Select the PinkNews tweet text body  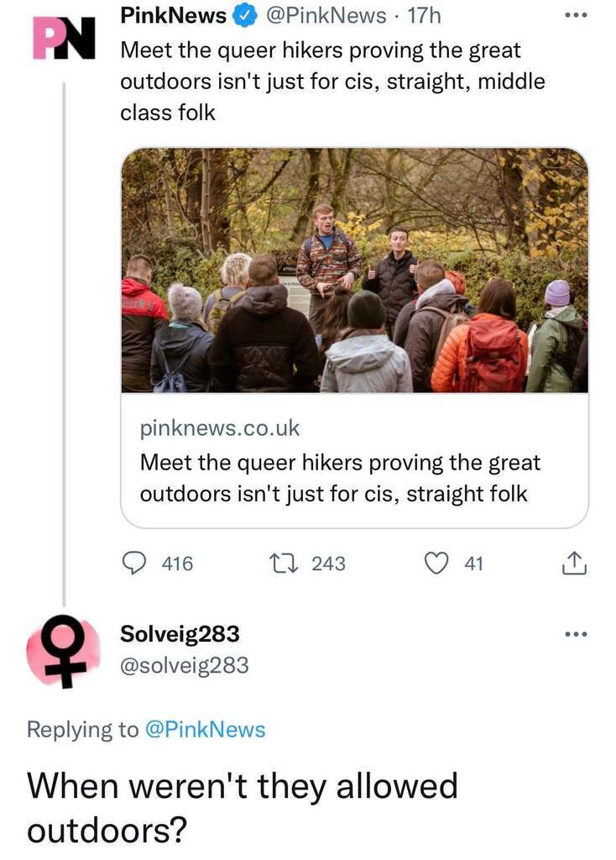click(x=331, y=81)
